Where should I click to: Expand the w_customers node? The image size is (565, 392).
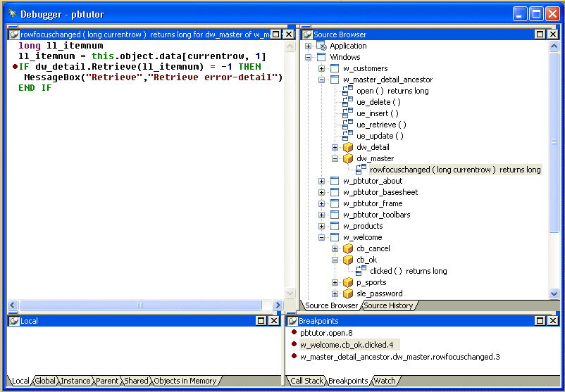[321, 68]
